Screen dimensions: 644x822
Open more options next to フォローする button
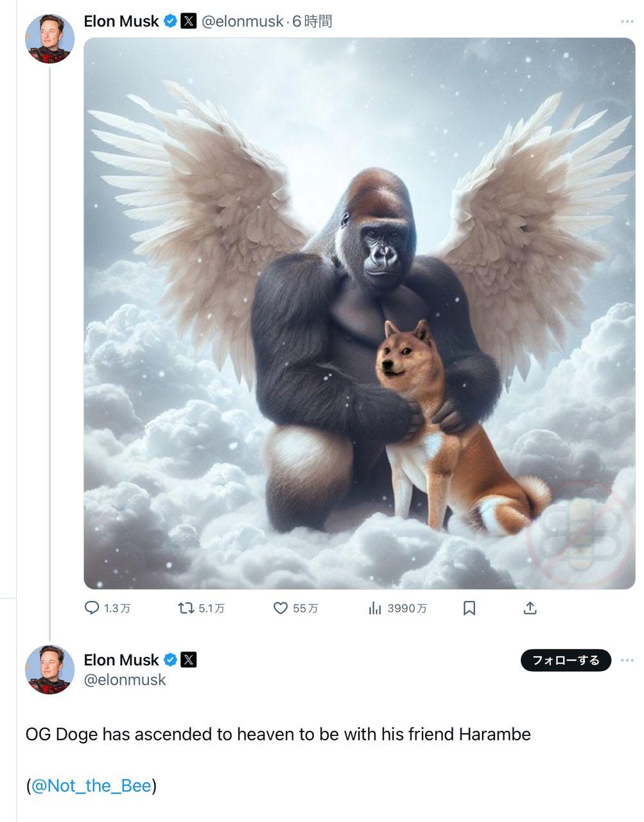[x=627, y=660]
